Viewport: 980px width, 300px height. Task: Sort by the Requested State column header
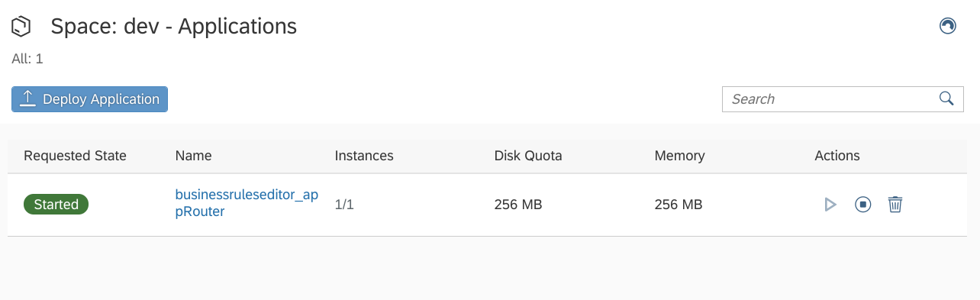pos(75,156)
